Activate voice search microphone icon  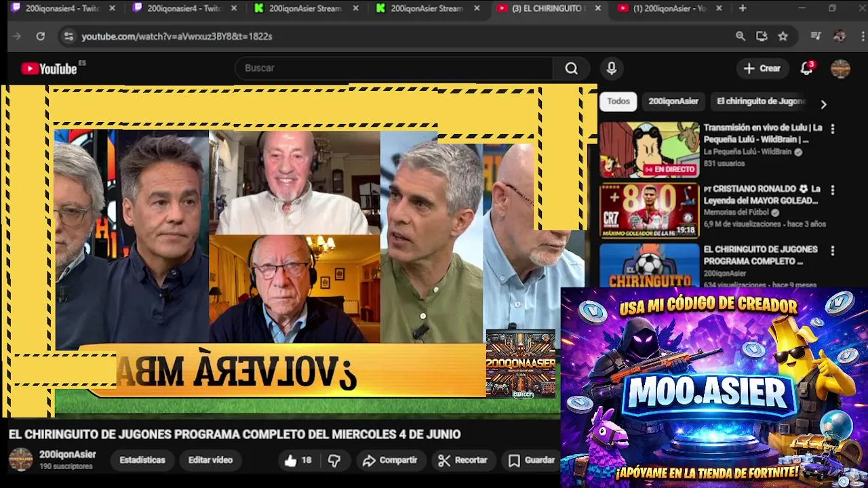click(x=612, y=68)
